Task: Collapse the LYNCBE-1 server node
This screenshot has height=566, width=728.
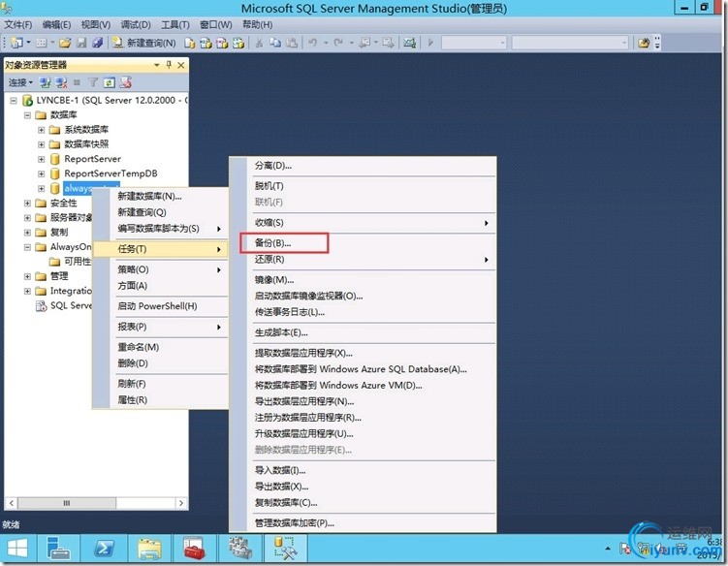Action: [14, 100]
